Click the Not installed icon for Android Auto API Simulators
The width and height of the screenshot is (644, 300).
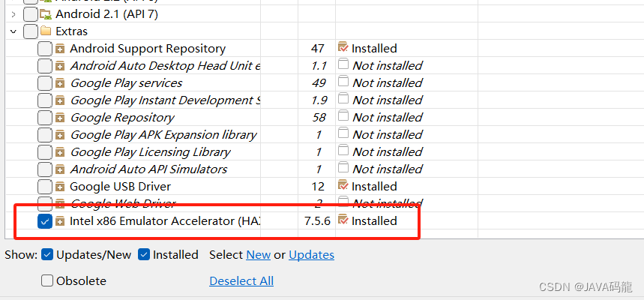pos(343,168)
